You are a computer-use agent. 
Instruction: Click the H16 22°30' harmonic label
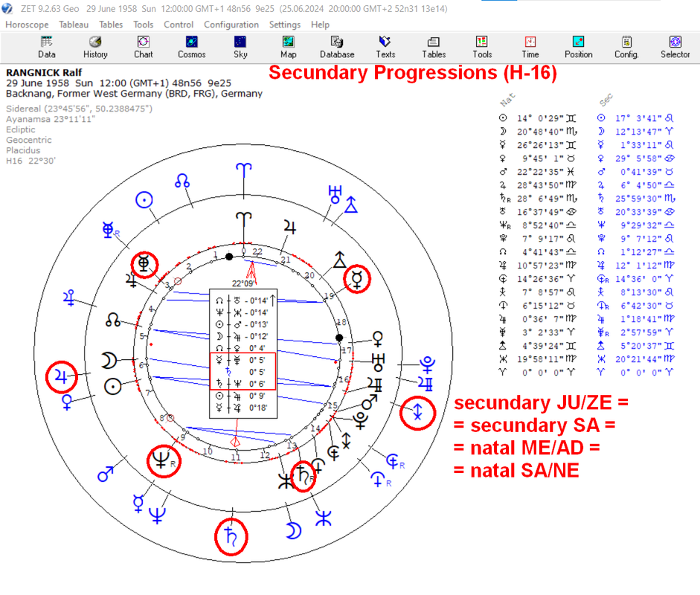[x=30, y=161]
